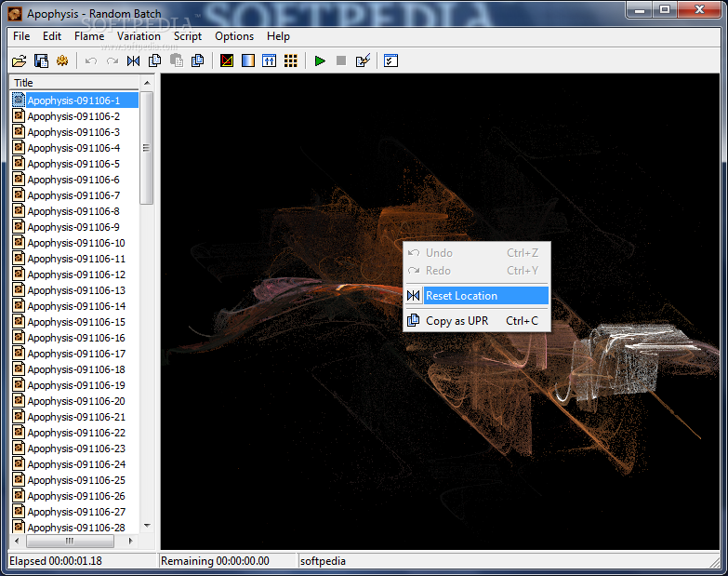Stop script with gray square button
Screen dimensions: 728x576
click(341, 60)
